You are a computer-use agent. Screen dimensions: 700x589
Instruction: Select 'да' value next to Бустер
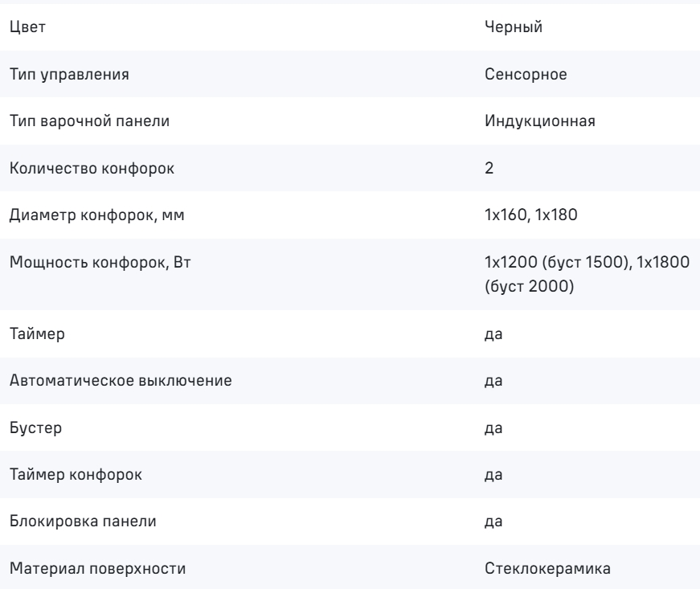point(493,428)
